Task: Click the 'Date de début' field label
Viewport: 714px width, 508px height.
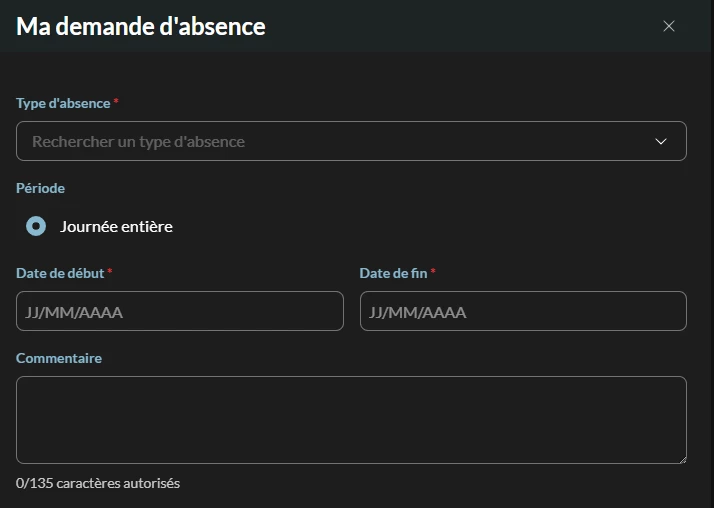Action: [60, 273]
